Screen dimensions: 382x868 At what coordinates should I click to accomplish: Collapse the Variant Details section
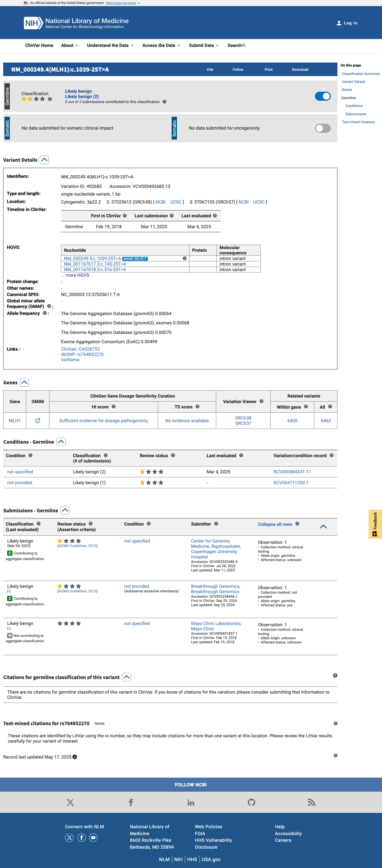pos(44,160)
